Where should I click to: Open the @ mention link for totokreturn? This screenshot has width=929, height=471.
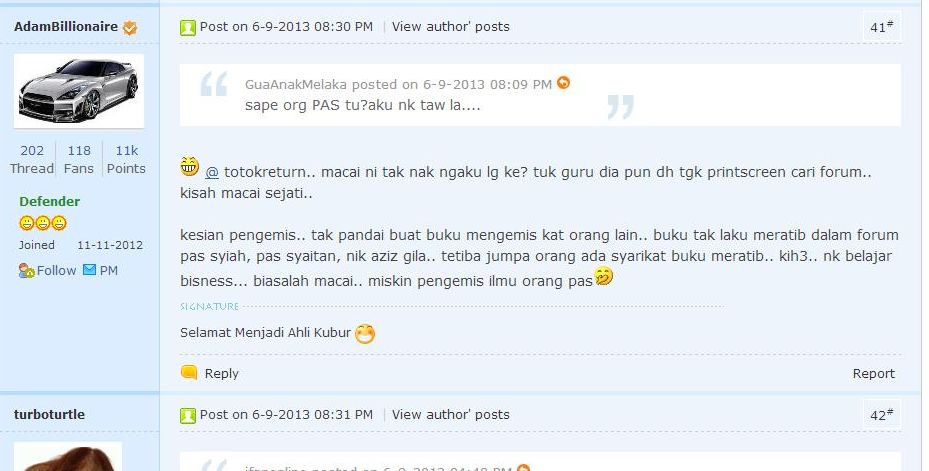click(x=212, y=172)
